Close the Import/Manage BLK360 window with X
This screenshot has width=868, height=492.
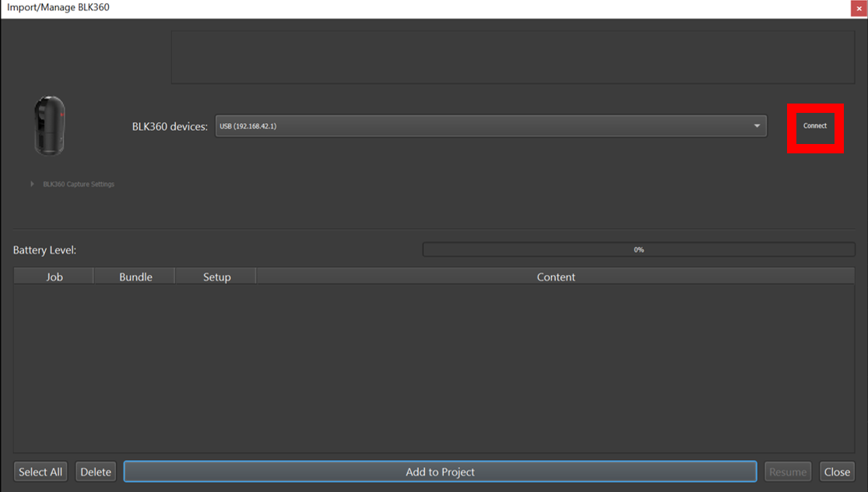[859, 9]
